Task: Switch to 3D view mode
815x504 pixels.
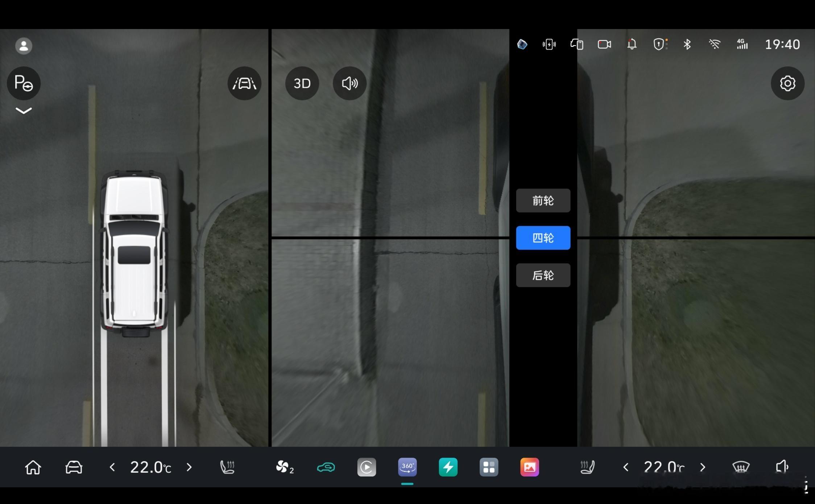Action: pos(302,83)
